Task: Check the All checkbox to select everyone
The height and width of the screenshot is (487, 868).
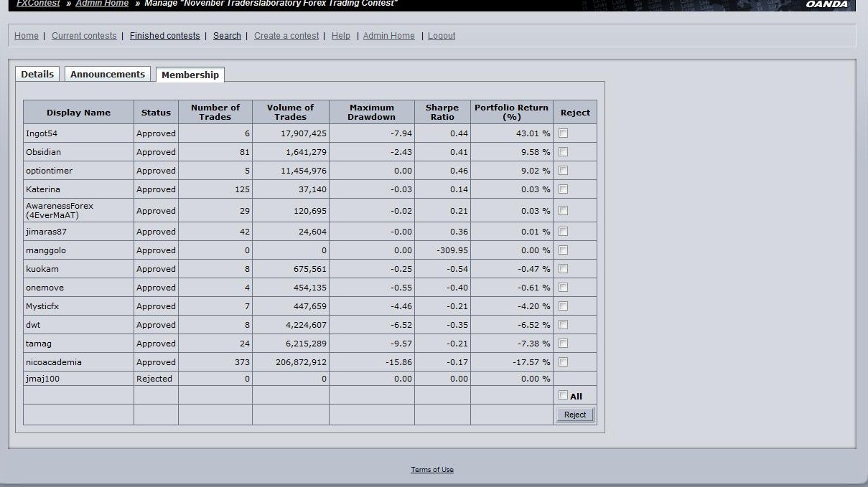Action: click(x=563, y=395)
